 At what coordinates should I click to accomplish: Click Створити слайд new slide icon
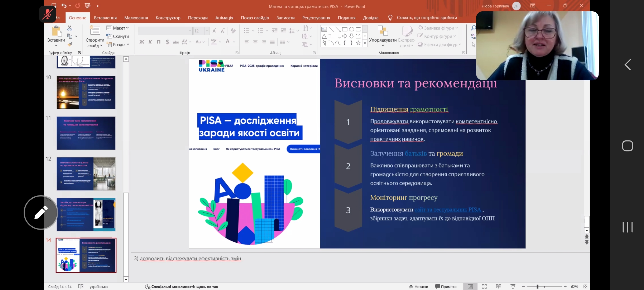pos(95,30)
